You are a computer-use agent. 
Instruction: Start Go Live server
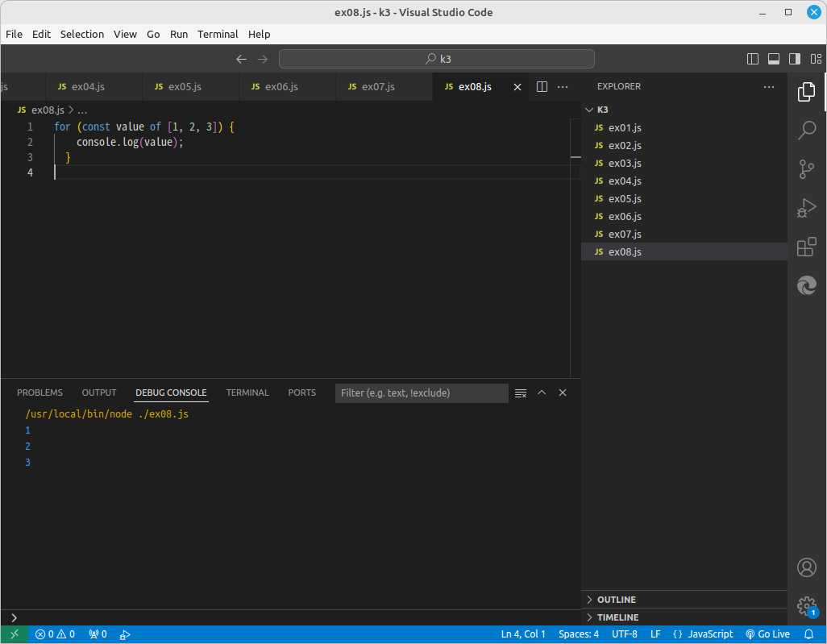point(767,634)
